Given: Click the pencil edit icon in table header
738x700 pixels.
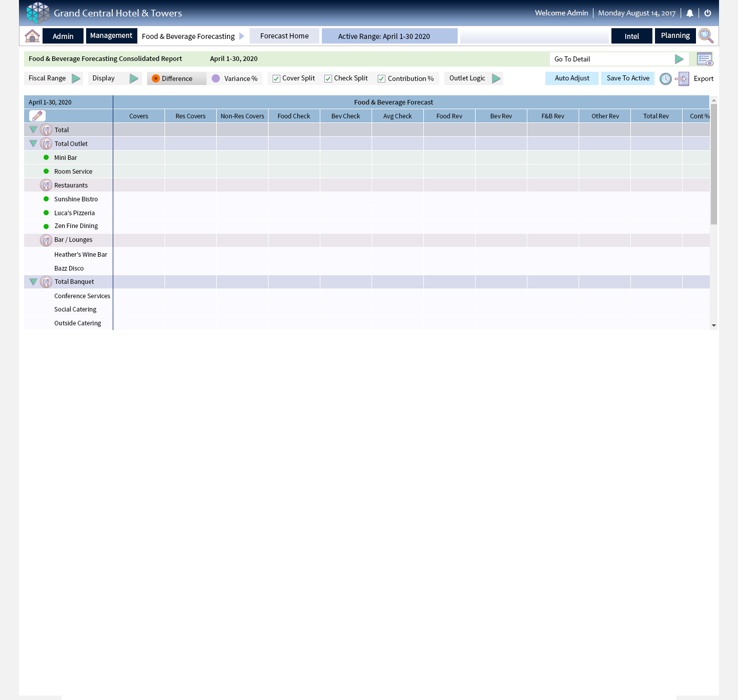Looking at the screenshot, I should 37,116.
